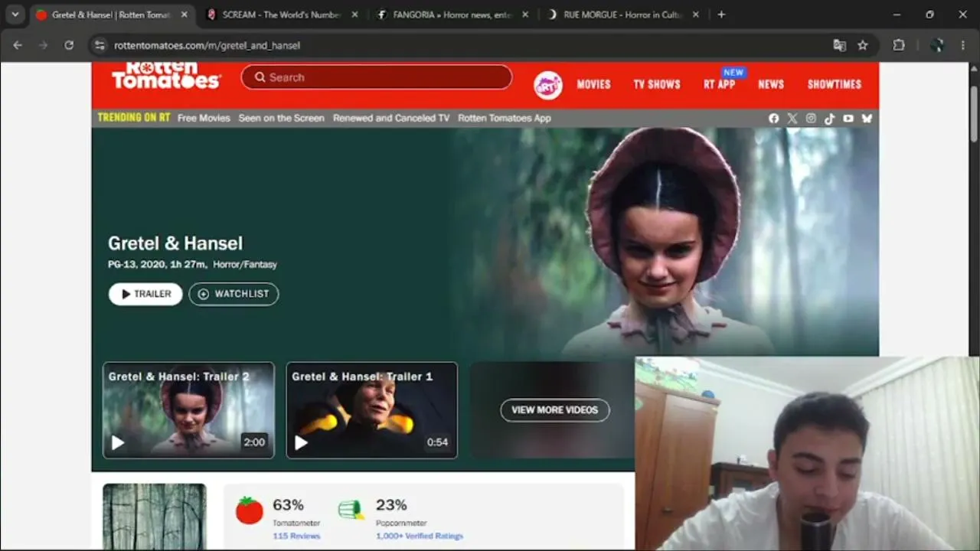The height and width of the screenshot is (551, 980).
Task: Click the Gretel & Hansel movie title
Action: 175,243
